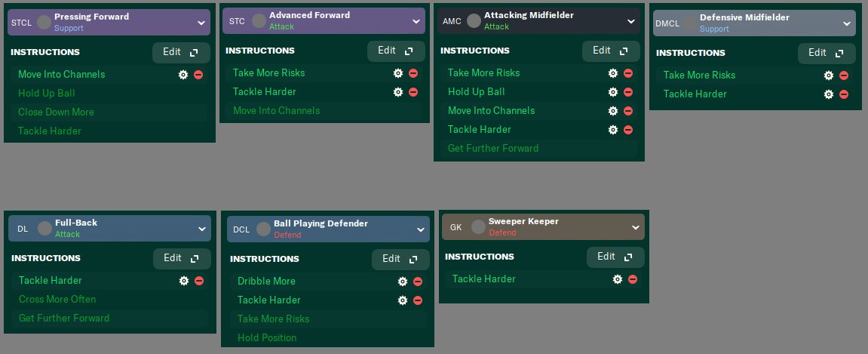Open the Defensive Midfielder role dropdown

(847, 23)
